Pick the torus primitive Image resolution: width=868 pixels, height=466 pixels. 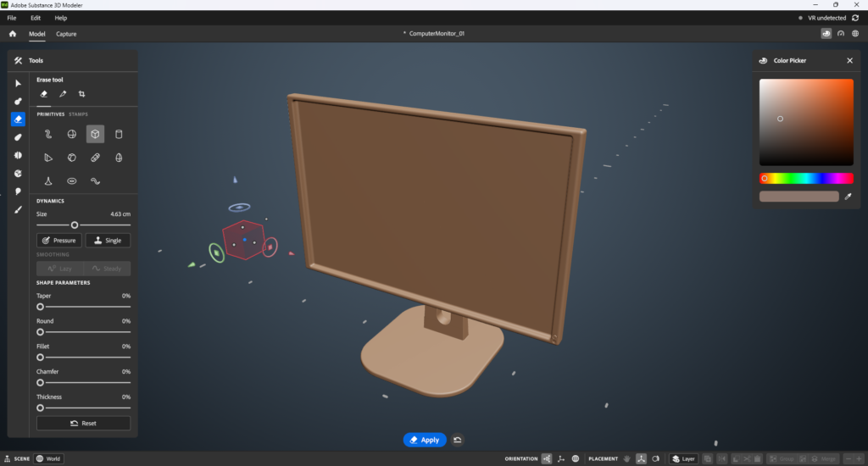coord(72,181)
